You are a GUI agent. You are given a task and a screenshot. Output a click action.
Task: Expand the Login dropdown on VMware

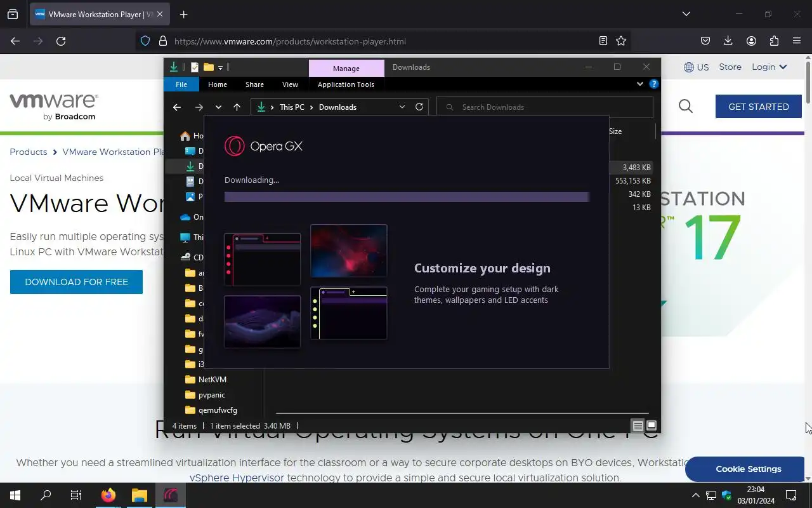769,67
